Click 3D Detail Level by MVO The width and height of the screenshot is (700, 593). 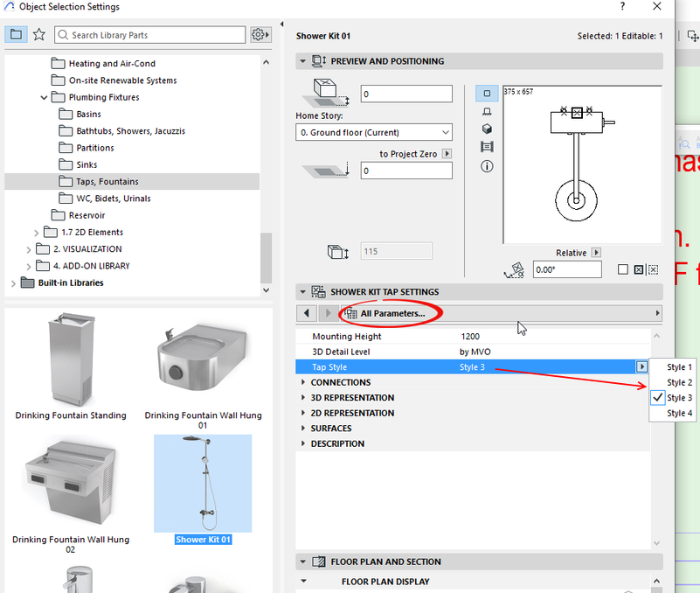point(475,352)
